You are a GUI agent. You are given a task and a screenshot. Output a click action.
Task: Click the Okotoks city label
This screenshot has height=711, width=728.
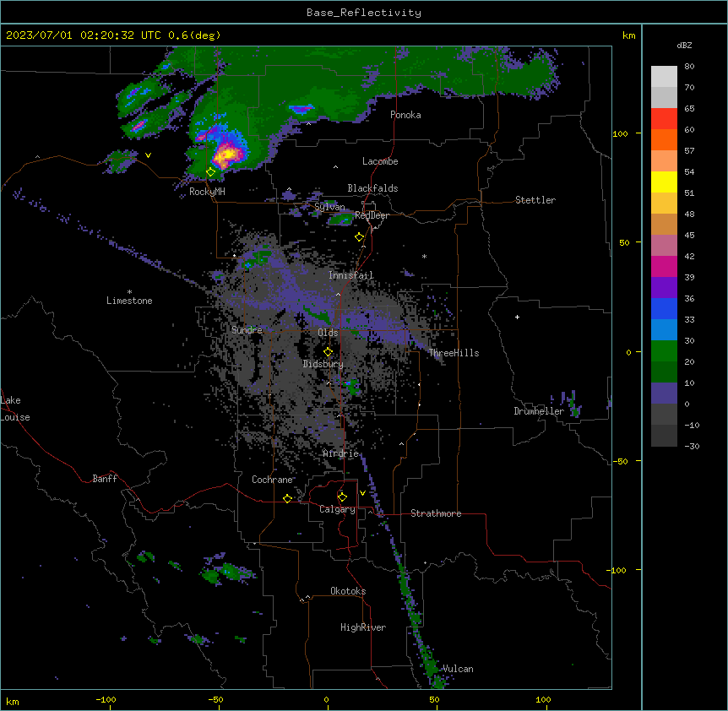coord(348,591)
